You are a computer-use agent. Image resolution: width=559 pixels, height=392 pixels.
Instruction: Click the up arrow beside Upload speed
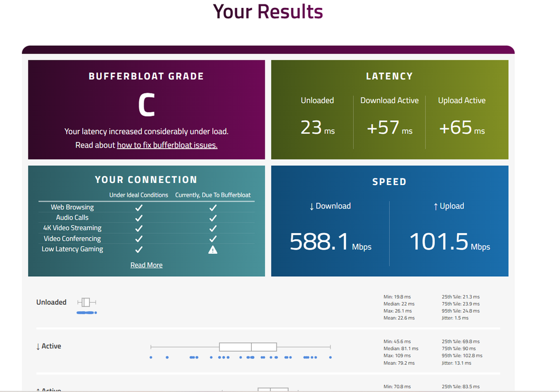pos(436,206)
